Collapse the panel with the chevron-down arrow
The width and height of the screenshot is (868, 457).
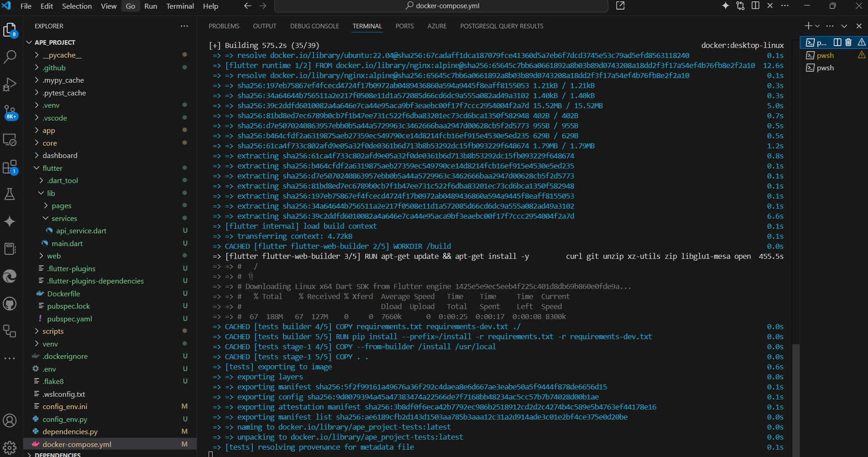[x=844, y=26]
